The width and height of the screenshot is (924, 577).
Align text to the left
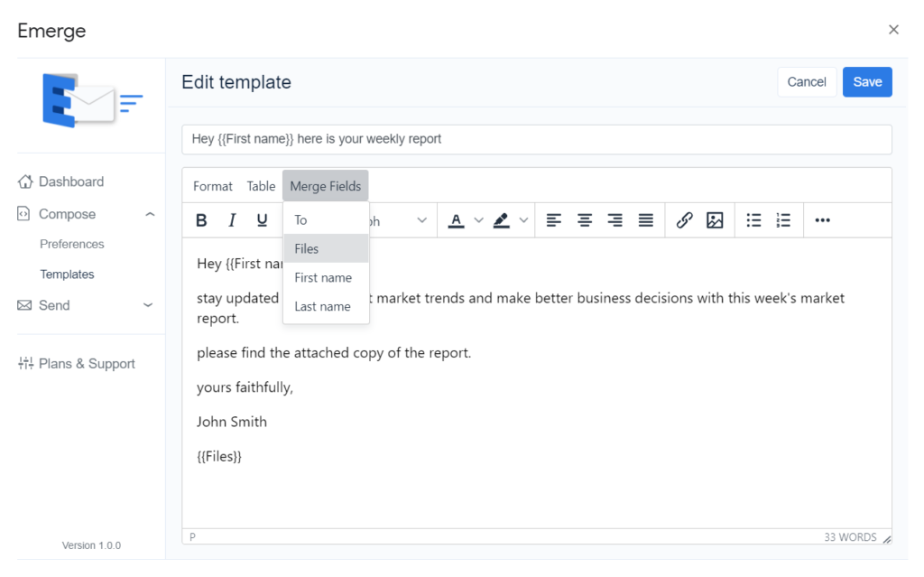[x=554, y=220]
